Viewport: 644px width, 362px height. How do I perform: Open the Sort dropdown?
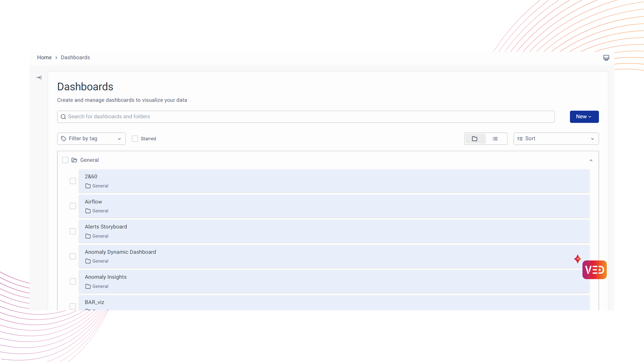coord(556,139)
